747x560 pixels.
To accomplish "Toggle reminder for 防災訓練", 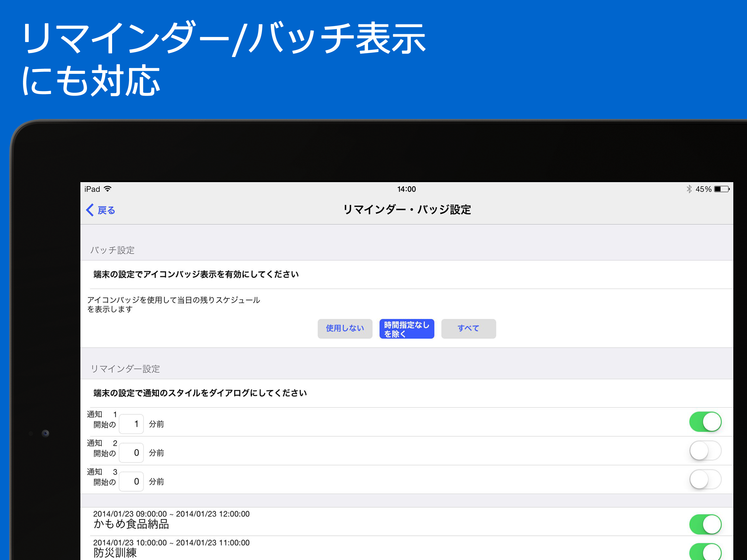I will pos(705,552).
